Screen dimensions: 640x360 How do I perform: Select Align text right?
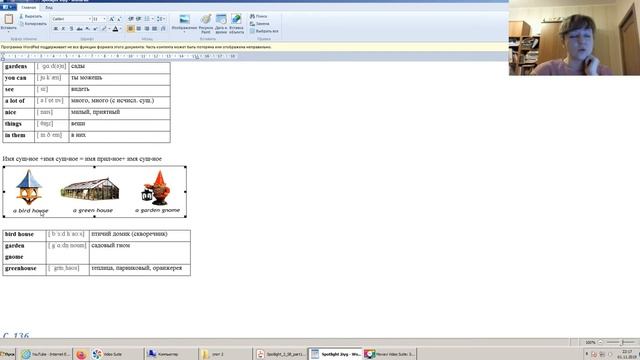click(147, 29)
